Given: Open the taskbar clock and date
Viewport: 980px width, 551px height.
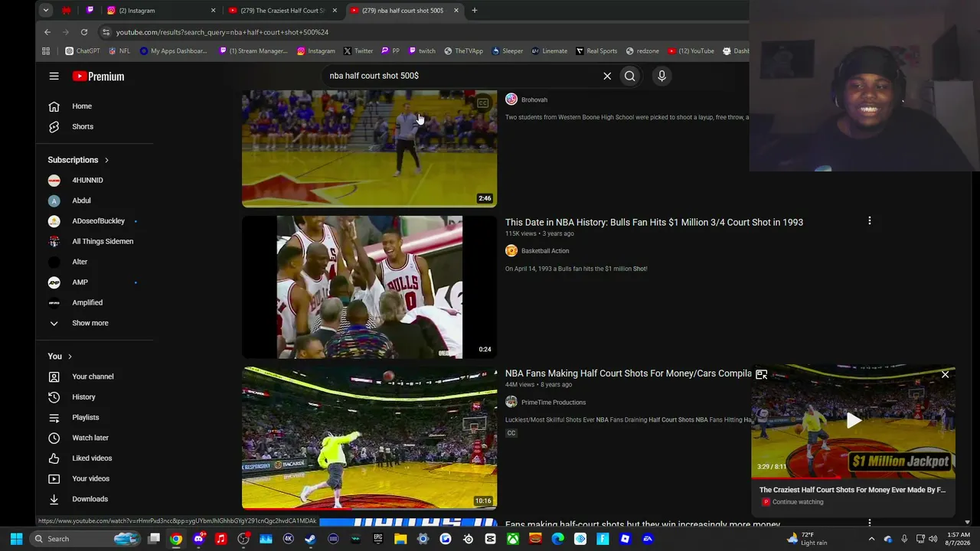Looking at the screenshot, I should [958, 539].
